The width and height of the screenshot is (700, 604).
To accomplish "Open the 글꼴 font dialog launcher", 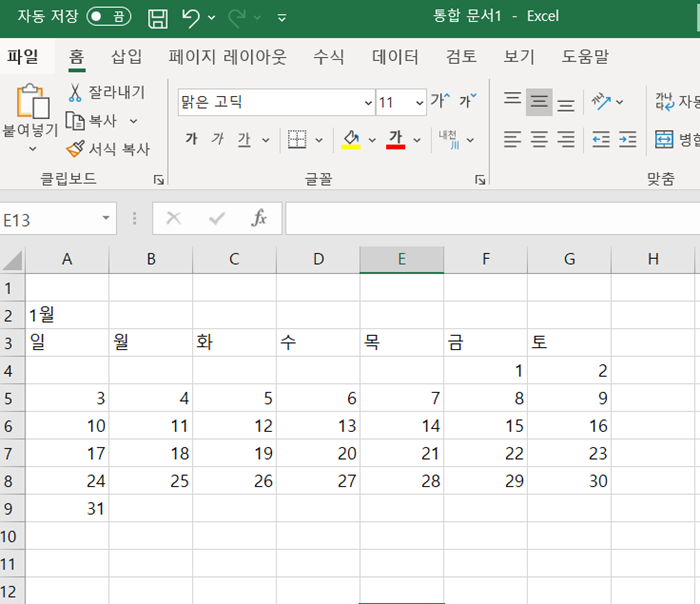I will pos(480,179).
